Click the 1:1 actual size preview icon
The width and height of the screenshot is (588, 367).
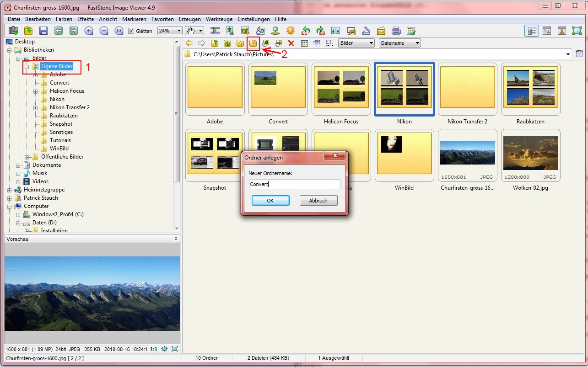pyautogui.click(x=153, y=349)
